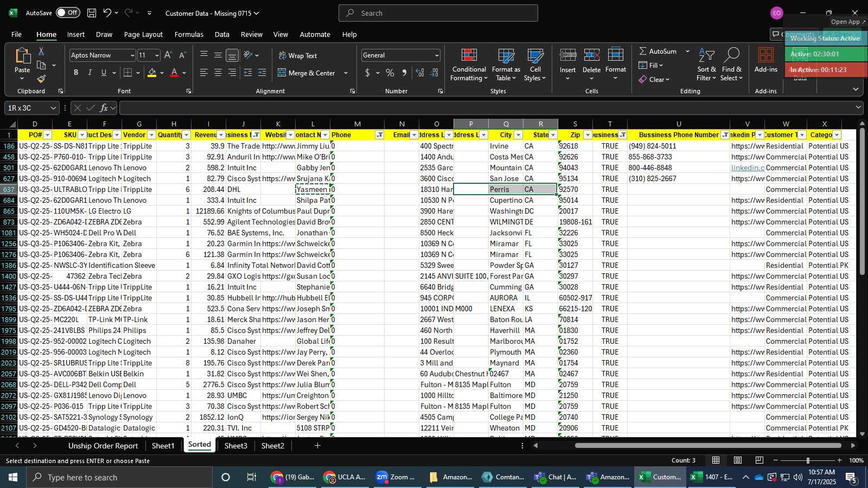Open the General number format dropdown

click(437, 55)
